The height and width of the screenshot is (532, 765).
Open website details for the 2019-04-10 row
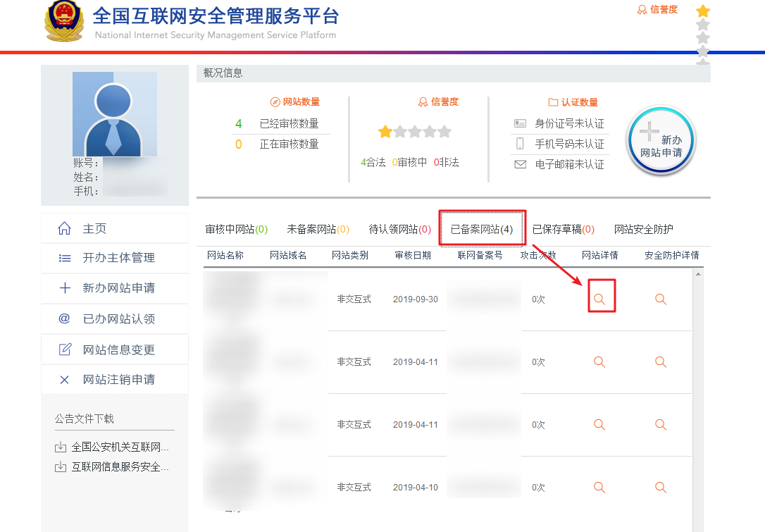599,487
